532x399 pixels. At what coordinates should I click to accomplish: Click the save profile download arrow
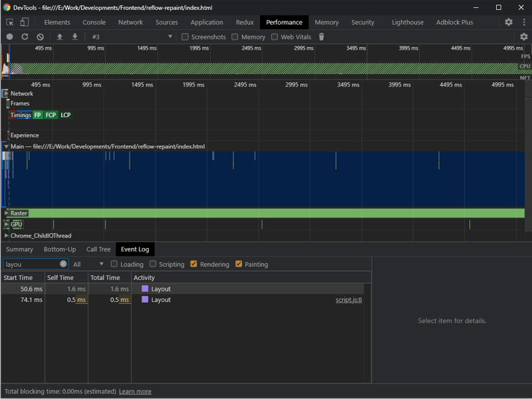tap(75, 37)
